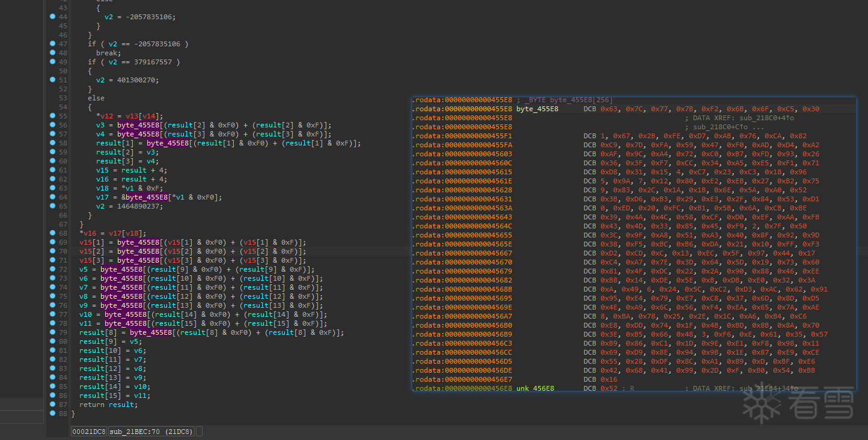
Task: Set breakpoint on the return result line
Action: click(53, 404)
